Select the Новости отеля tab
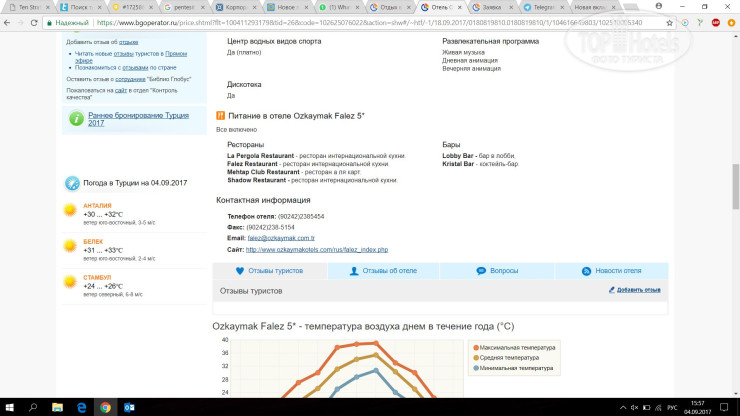Image resolution: width=740 pixels, height=416 pixels. (611, 271)
